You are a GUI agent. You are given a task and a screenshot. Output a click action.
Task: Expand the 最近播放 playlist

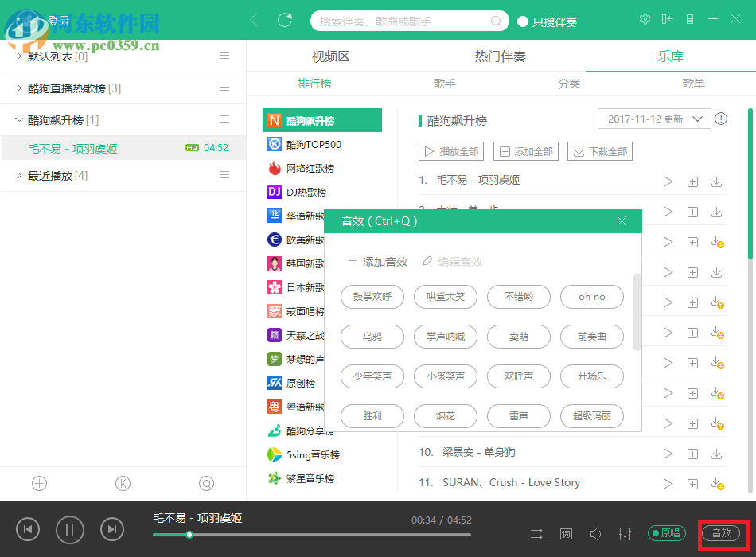pos(18,175)
